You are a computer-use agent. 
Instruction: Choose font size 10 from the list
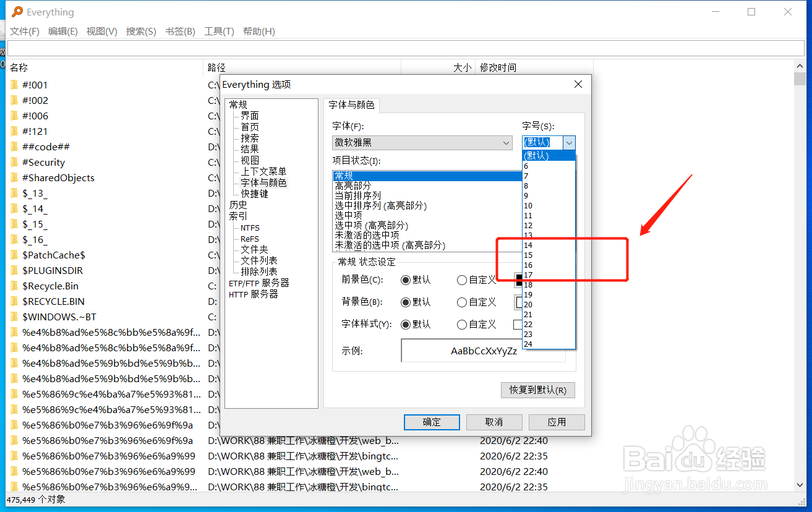549,205
